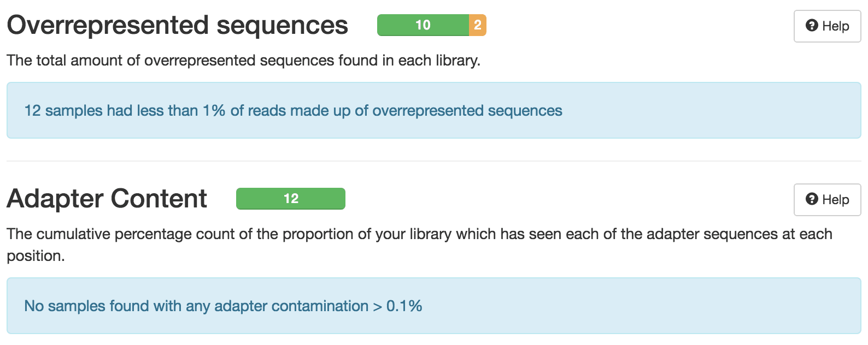The height and width of the screenshot is (345, 868).
Task: Click the number '10' on the green bar
Action: pyautogui.click(x=423, y=25)
